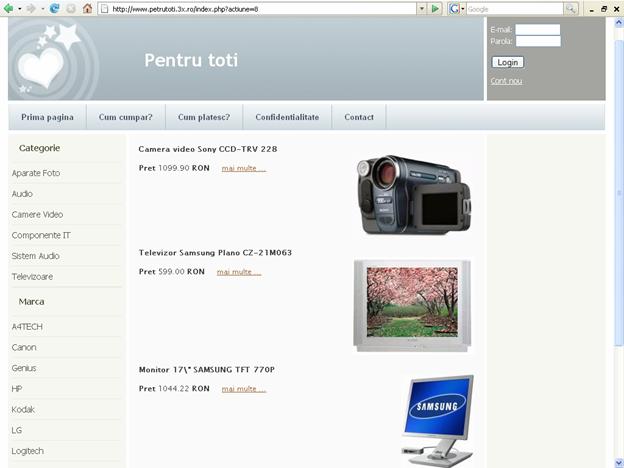Click the heart and stars site logo
Viewport: 624px width, 468px height.
coord(53,60)
